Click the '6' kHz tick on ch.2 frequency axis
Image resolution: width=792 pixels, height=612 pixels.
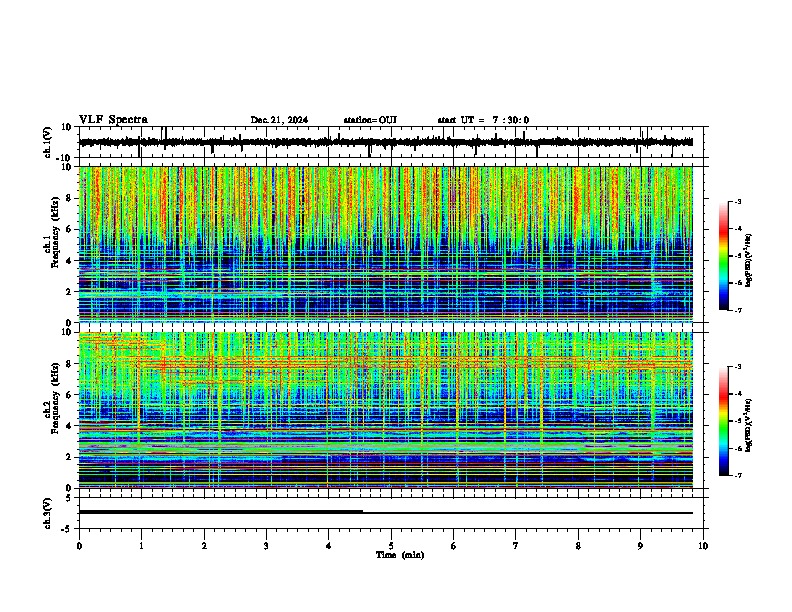pos(70,395)
